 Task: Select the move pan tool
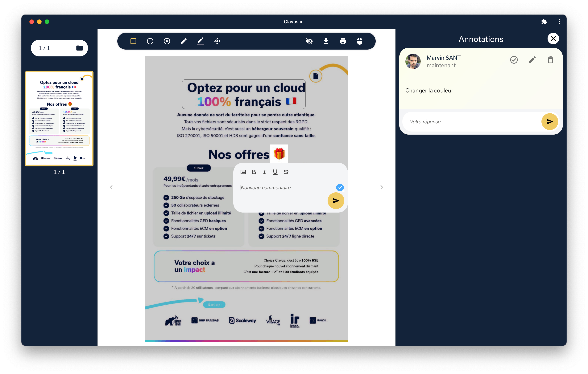pyautogui.click(x=217, y=41)
